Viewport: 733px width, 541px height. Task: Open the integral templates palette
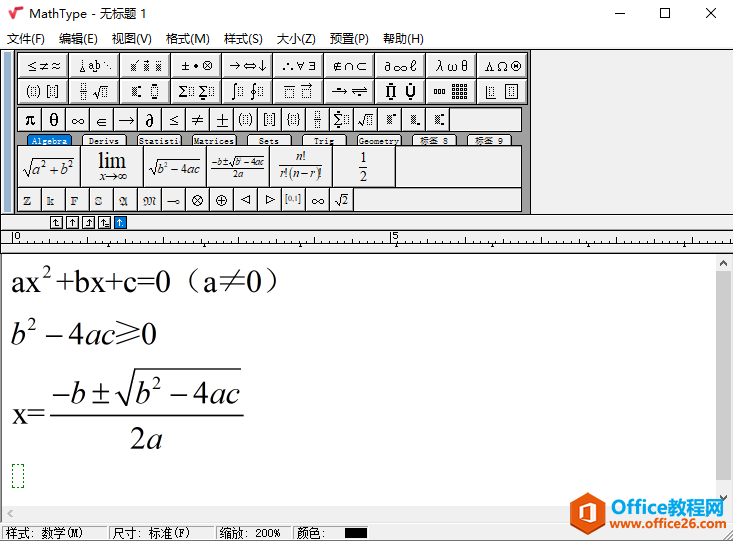pyautogui.click(x=247, y=91)
